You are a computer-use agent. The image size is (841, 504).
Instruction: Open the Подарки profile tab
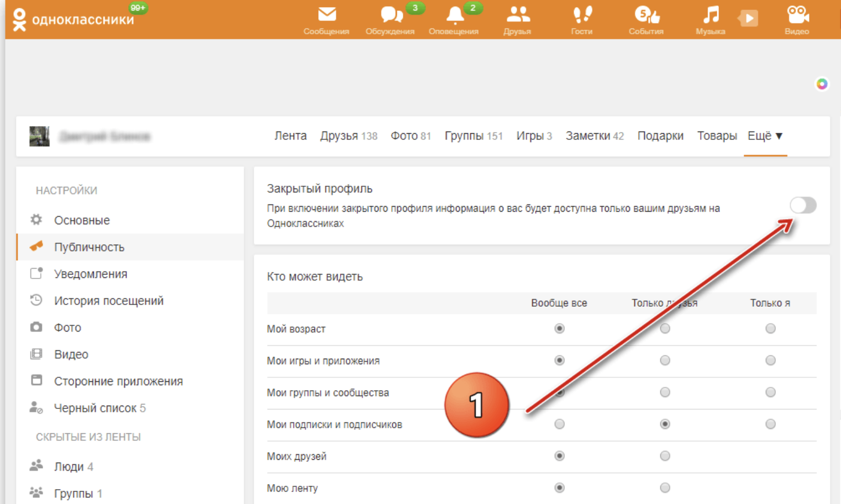[x=660, y=136]
